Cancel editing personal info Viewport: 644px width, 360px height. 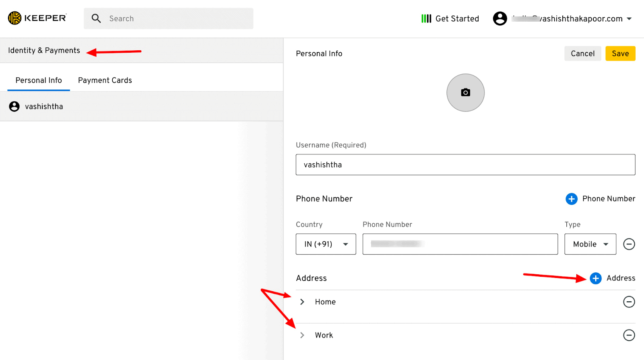coord(582,53)
